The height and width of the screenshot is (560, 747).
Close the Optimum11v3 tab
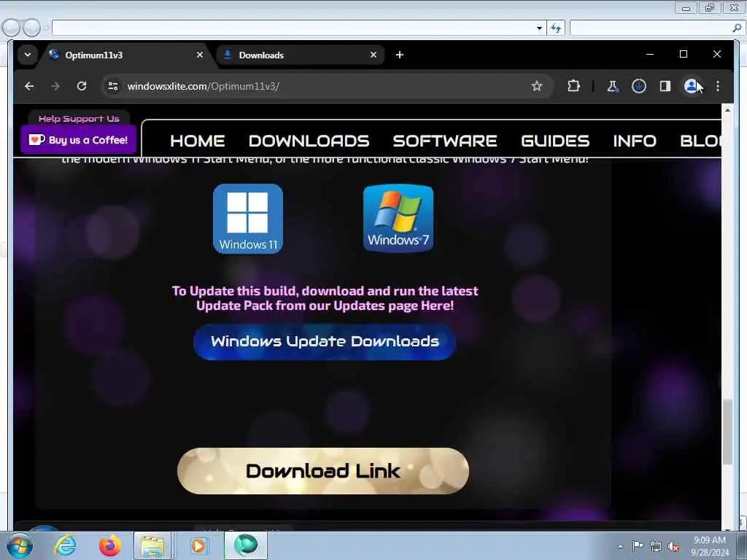(200, 55)
